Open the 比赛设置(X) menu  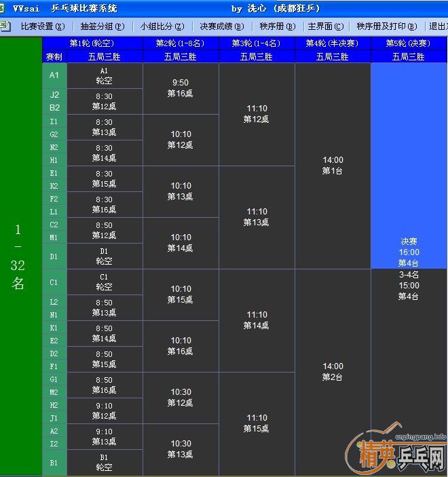(43, 26)
